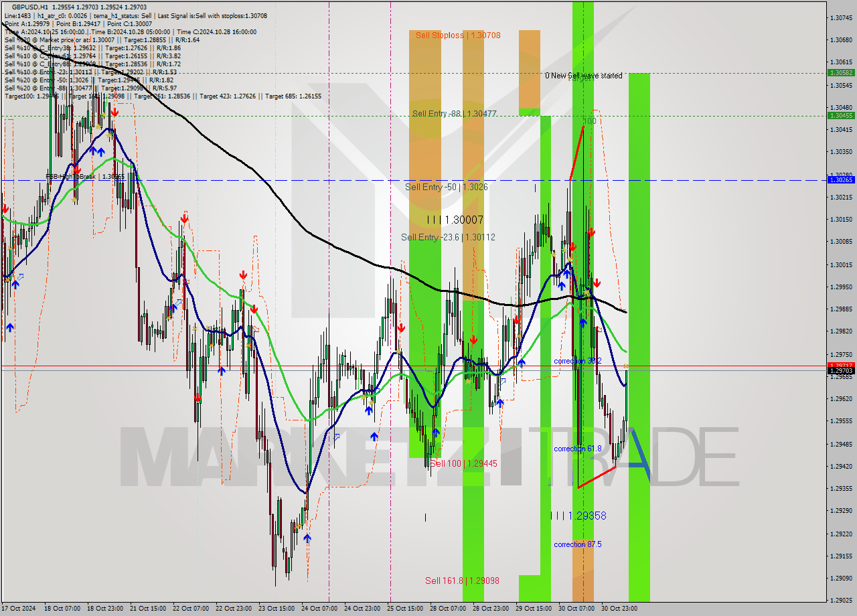Image resolution: width=857 pixels, height=616 pixels.
Task: Click the '24 Oct 23:00' time axis label
Action: (362, 609)
